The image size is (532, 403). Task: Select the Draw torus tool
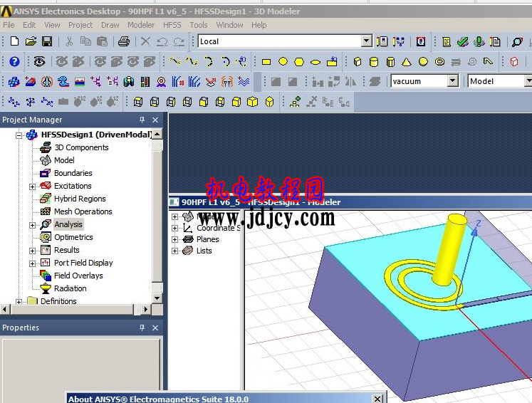(439, 62)
